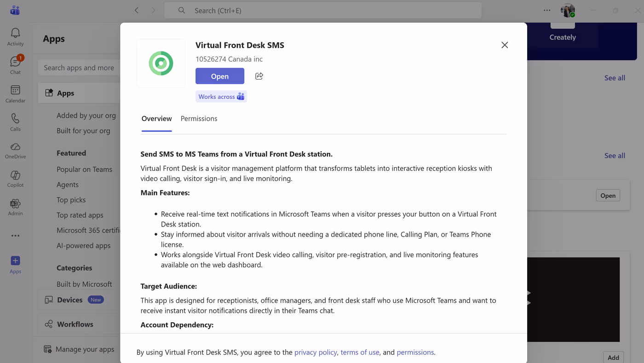Select Built for your org
The image size is (644, 363).
click(x=83, y=130)
